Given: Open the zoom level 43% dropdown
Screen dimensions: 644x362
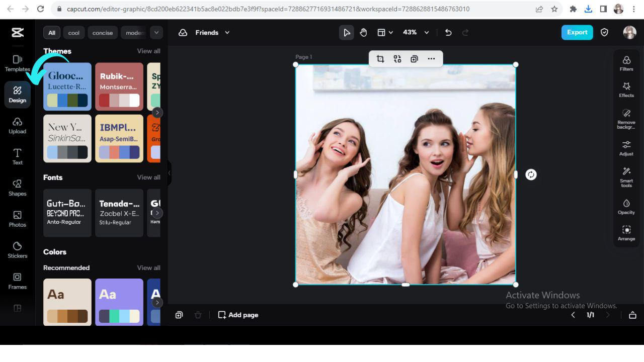Looking at the screenshot, I should 413,32.
